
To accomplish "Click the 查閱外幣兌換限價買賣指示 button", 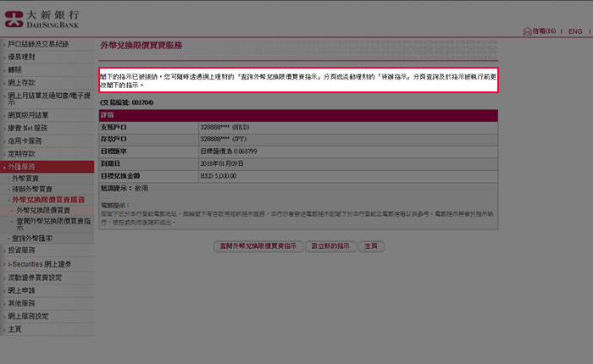I will [258, 246].
